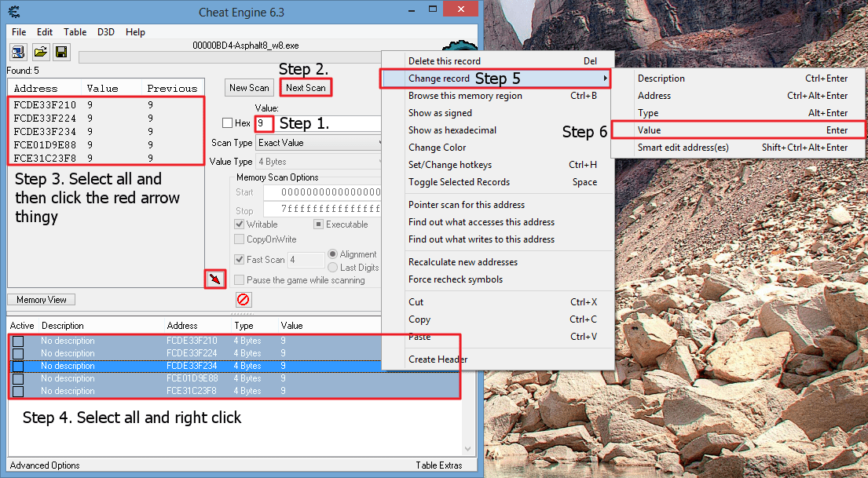Expand the Change record submenu
The width and height of the screenshot is (868, 478).
(x=497, y=78)
